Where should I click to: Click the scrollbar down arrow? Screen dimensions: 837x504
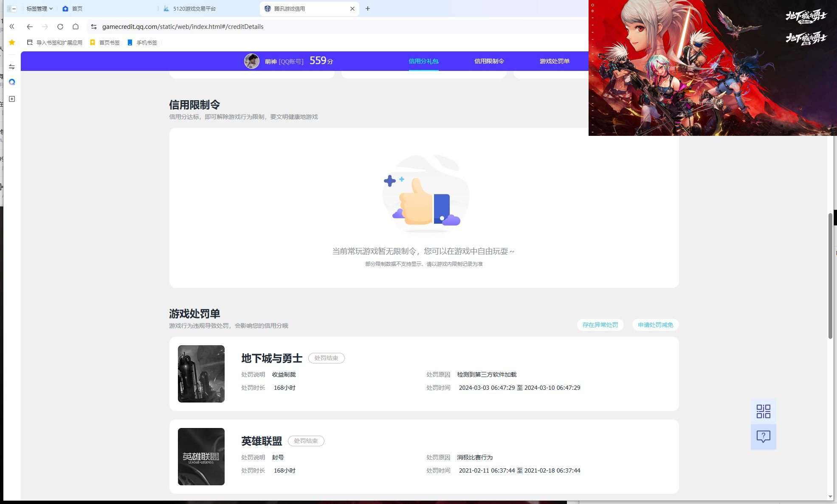[830, 496]
